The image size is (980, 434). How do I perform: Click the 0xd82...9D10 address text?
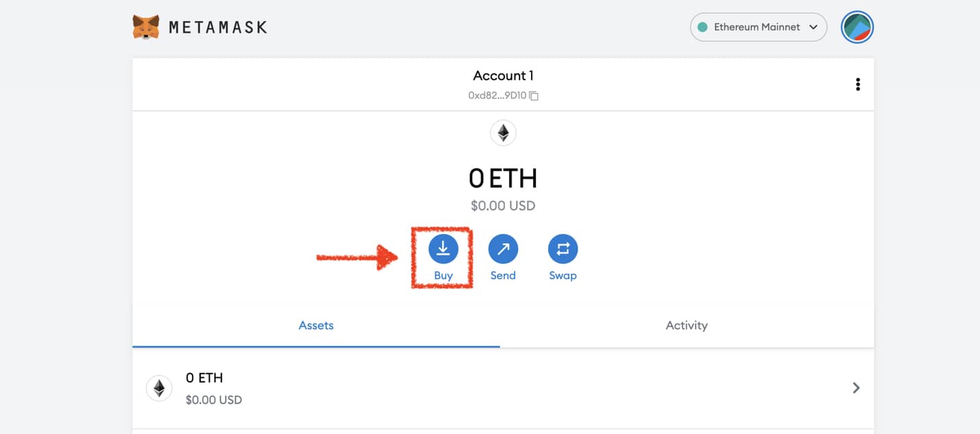tap(497, 96)
